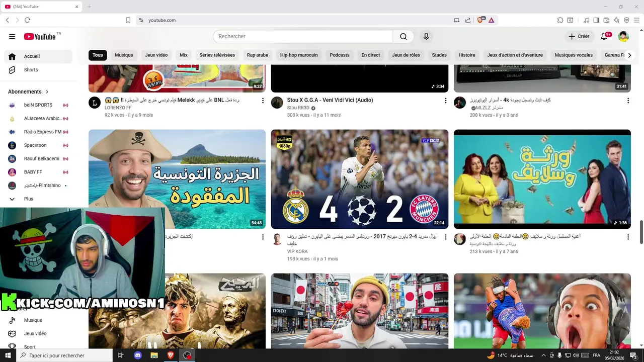The height and width of the screenshot is (362, 644).
Task: Open Shorts in the sidebar
Action: tap(38, 70)
